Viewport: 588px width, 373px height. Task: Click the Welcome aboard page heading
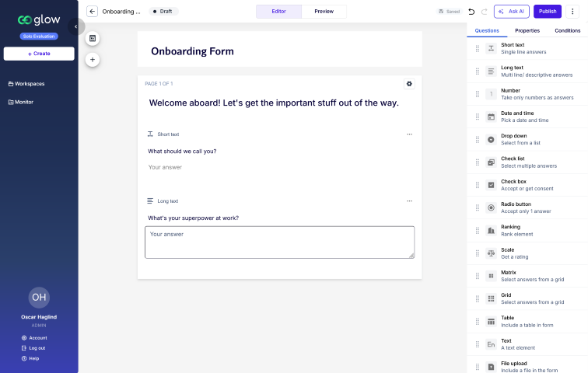coord(274,103)
